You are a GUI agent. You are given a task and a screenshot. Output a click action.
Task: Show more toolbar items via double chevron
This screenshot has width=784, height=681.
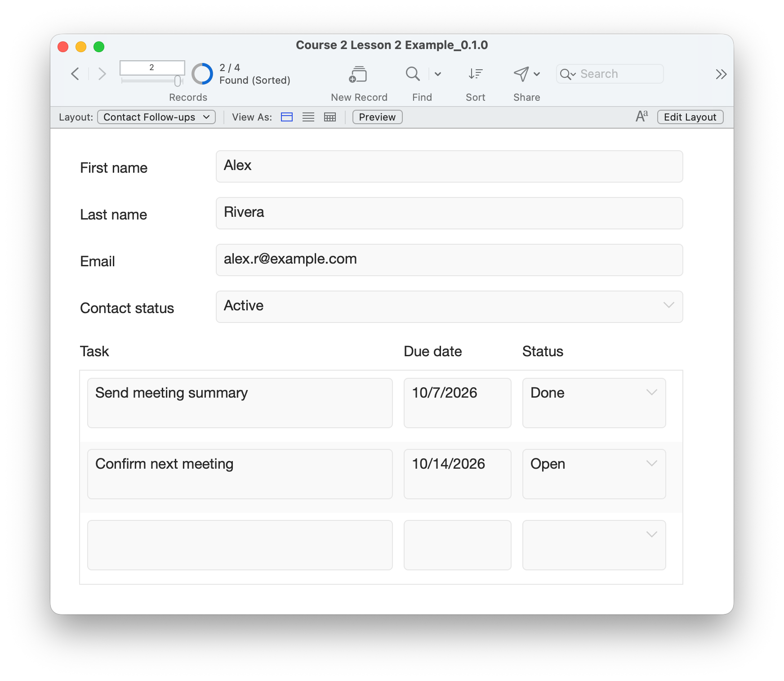[x=721, y=74]
